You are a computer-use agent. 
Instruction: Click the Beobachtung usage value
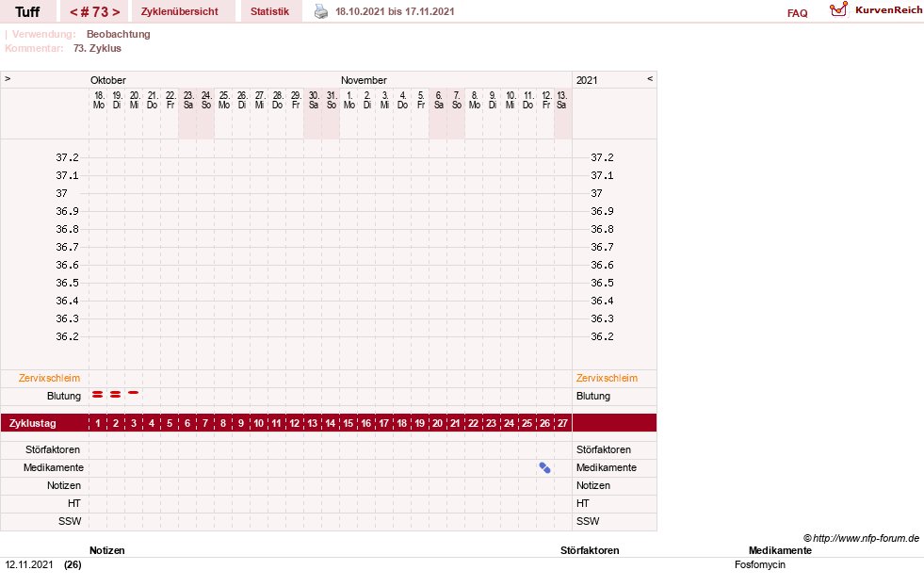119,34
